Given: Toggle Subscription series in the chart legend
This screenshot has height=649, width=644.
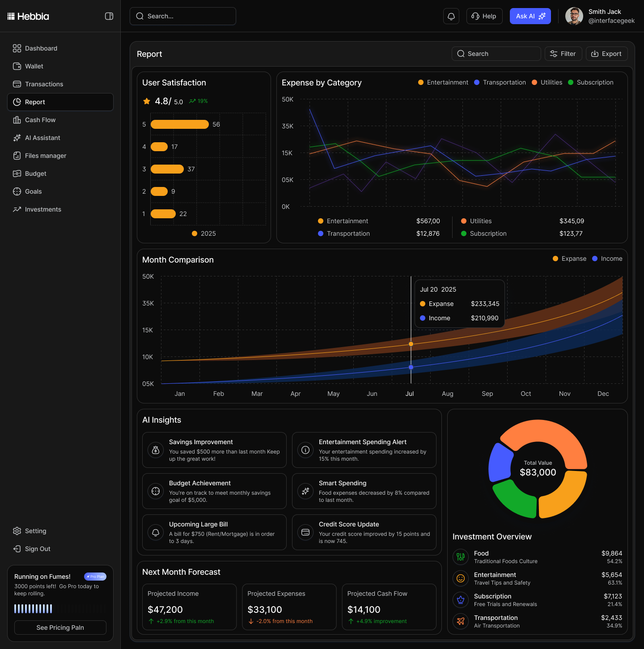Looking at the screenshot, I should click(x=590, y=82).
